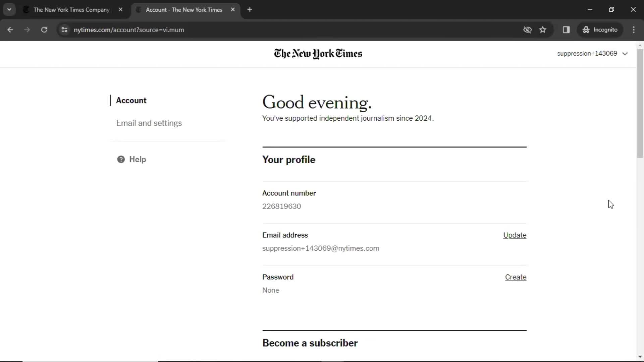Click the page reload icon
Image resolution: width=644 pixels, height=362 pixels.
click(44, 29)
